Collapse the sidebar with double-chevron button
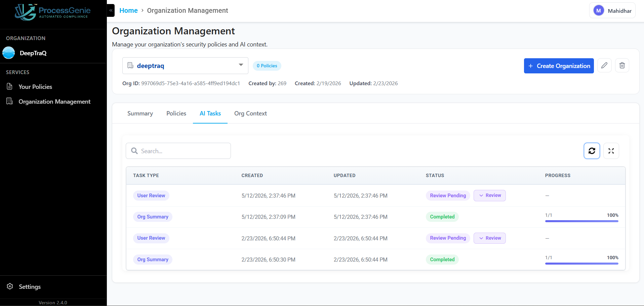644x306 pixels. (111, 10)
